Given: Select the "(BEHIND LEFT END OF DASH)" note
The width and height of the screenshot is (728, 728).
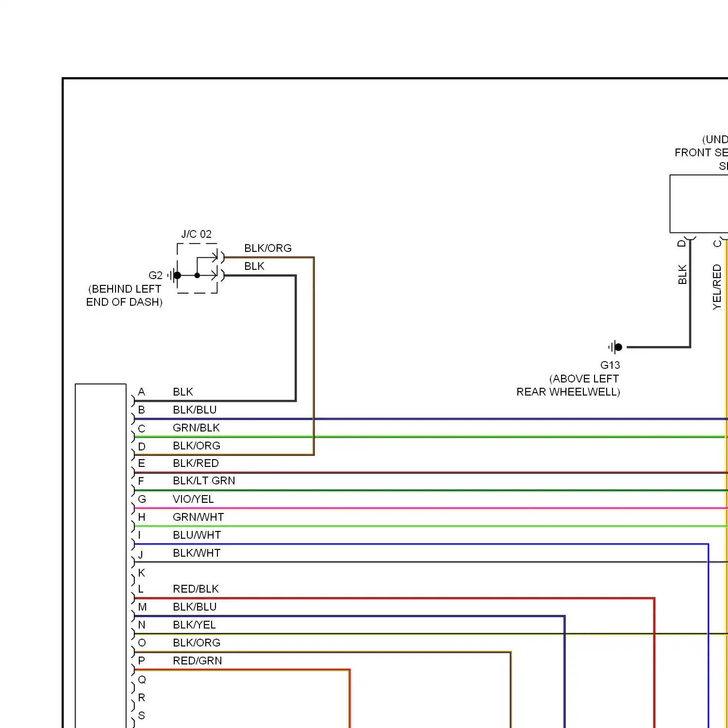Looking at the screenshot, I should [x=124, y=296].
